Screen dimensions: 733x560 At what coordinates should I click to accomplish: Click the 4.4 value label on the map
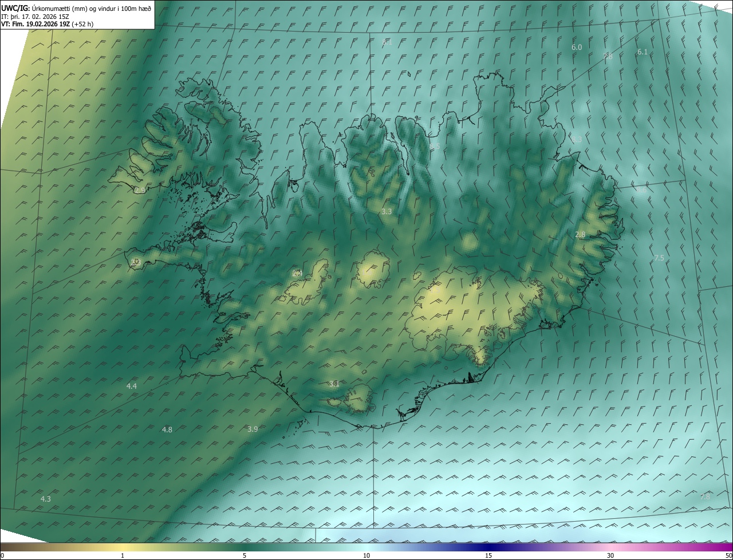pyautogui.click(x=132, y=387)
